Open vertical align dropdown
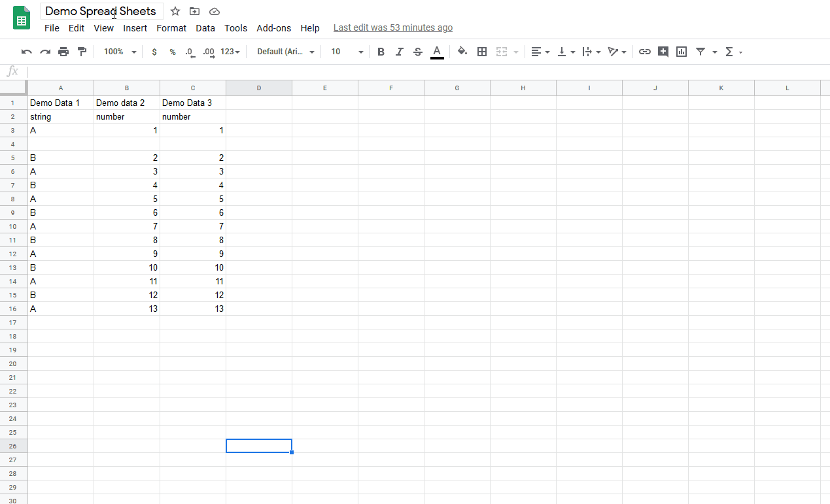The image size is (830, 504). click(566, 52)
